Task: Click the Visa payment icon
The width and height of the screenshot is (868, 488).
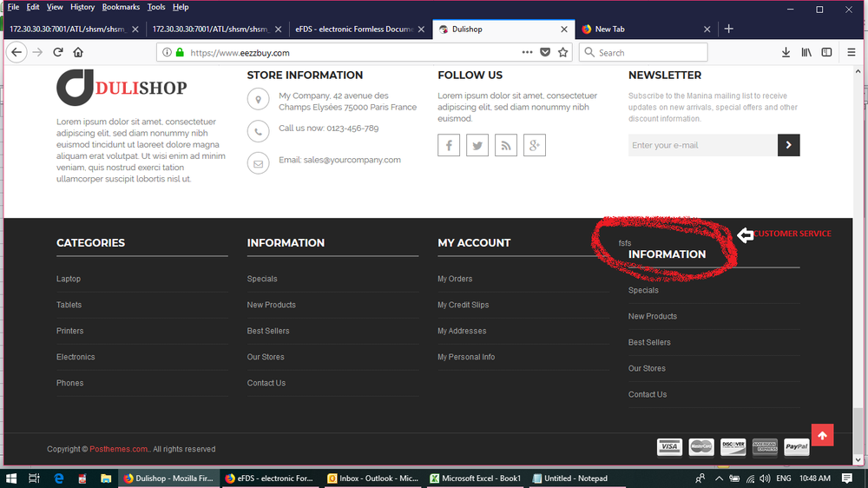Action: [x=669, y=447]
